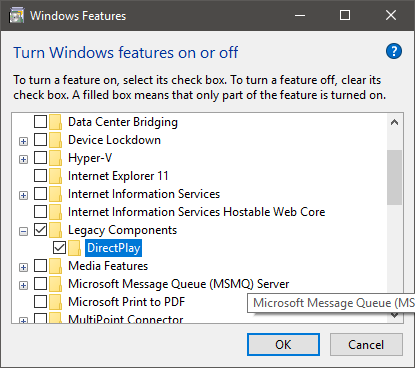Image resolution: width=415 pixels, height=368 pixels.
Task: Click the Windows Features title bar icon
Action: (x=17, y=15)
